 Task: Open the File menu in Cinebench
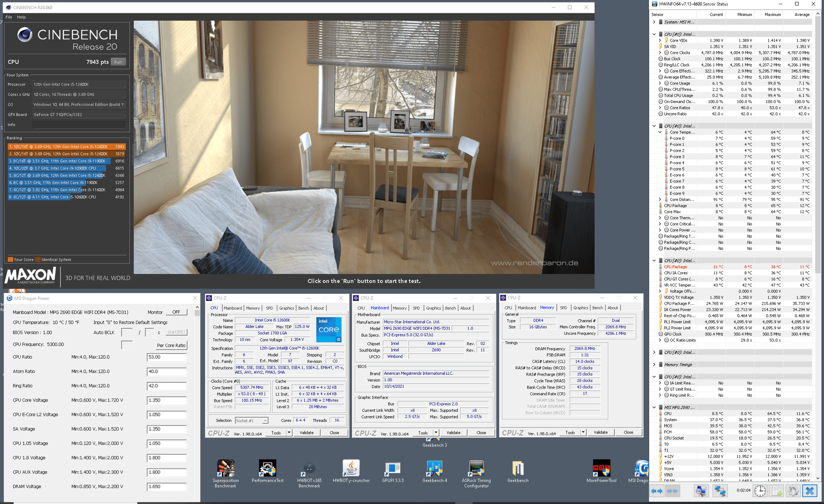tap(8, 17)
